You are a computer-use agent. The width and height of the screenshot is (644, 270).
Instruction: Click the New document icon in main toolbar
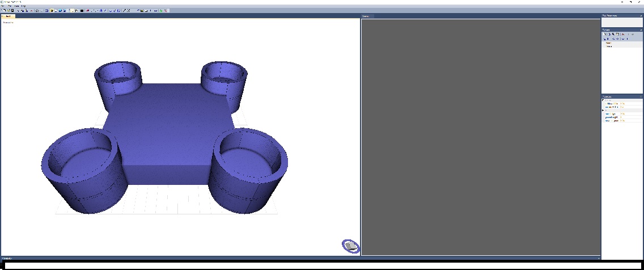coord(3,11)
